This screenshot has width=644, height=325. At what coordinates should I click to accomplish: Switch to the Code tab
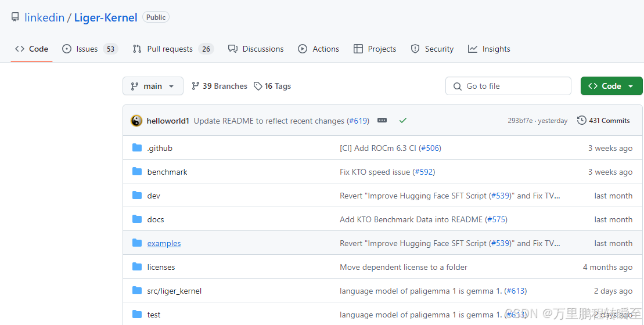tap(31, 49)
